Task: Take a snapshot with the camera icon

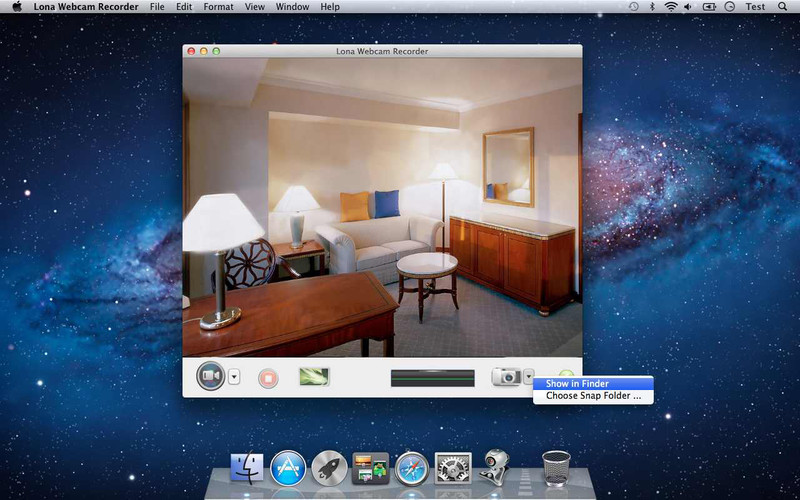Action: click(x=506, y=377)
